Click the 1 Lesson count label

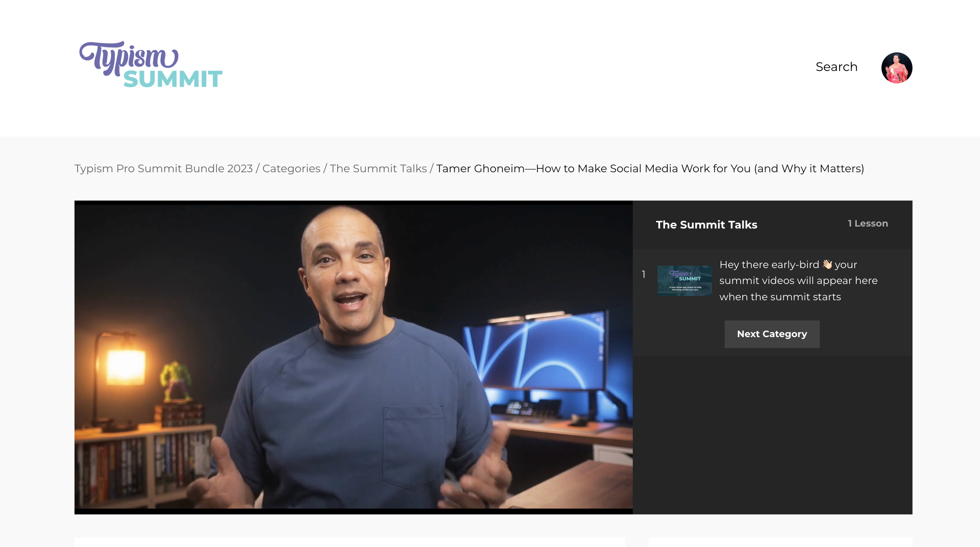(x=868, y=223)
